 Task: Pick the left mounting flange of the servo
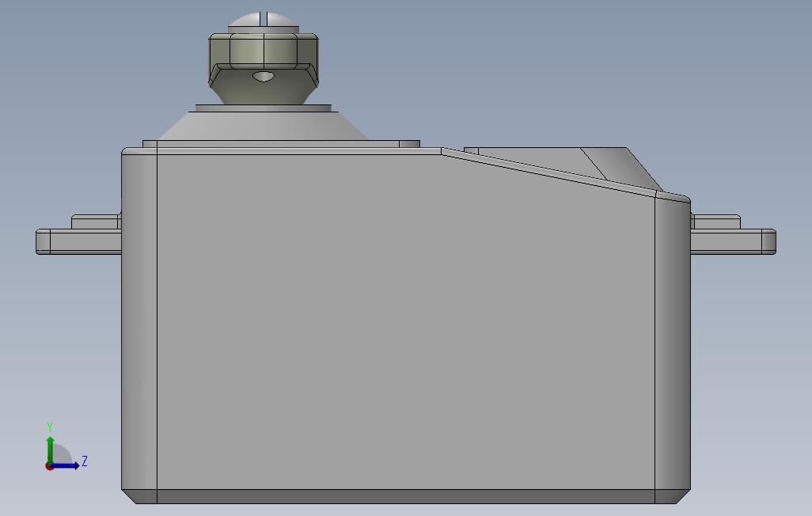78,241
